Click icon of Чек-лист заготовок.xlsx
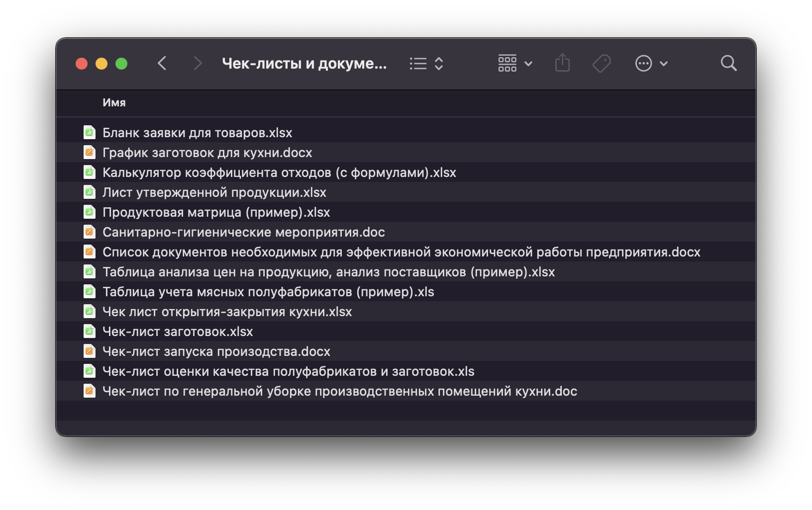The width and height of the screenshot is (812, 510). coord(90,332)
